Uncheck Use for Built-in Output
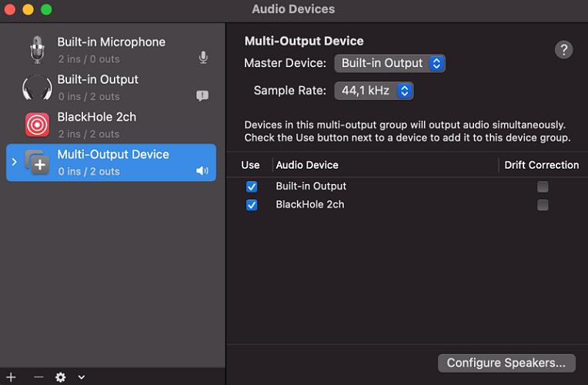This screenshot has height=385, width=588. coord(252,186)
